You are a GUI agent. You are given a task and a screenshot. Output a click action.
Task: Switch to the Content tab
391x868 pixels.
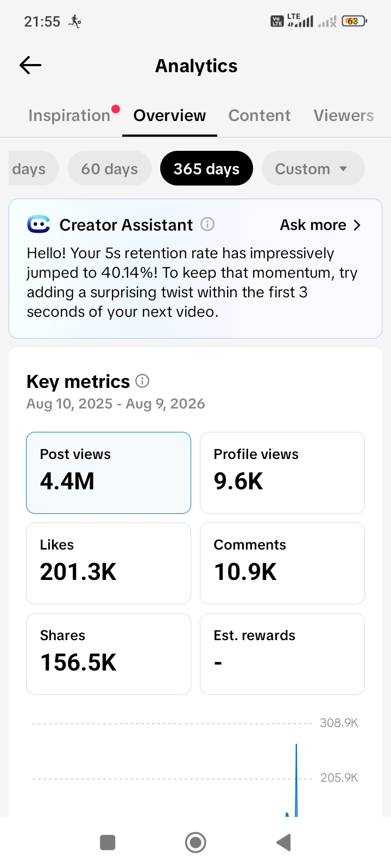260,116
